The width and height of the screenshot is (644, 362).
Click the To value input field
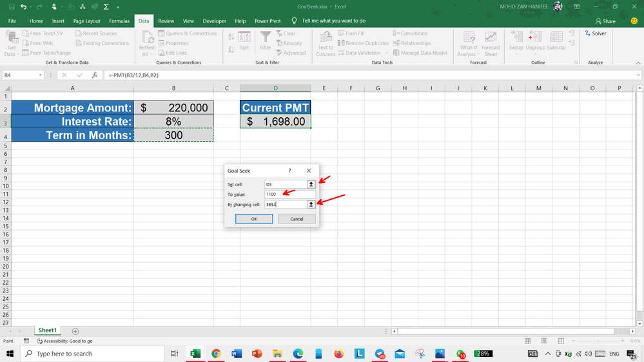pos(290,194)
